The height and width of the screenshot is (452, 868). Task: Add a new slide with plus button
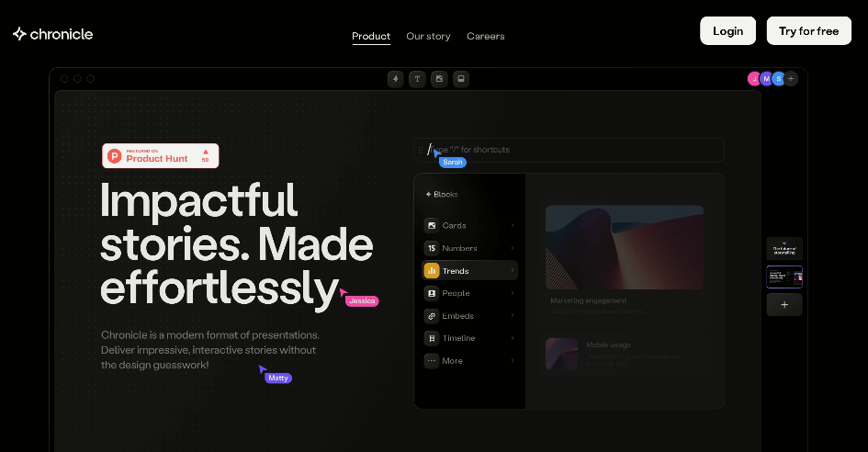pyautogui.click(x=784, y=305)
